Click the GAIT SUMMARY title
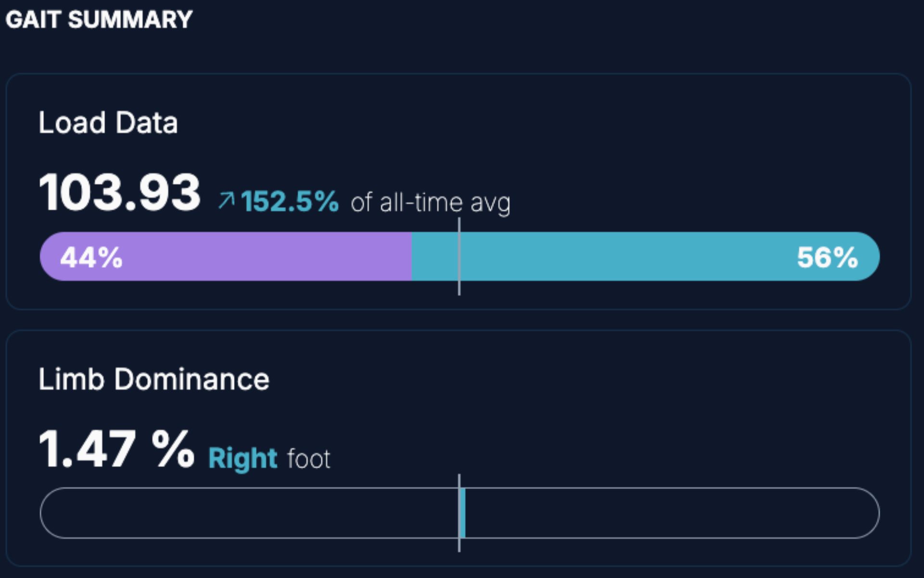 99,20
